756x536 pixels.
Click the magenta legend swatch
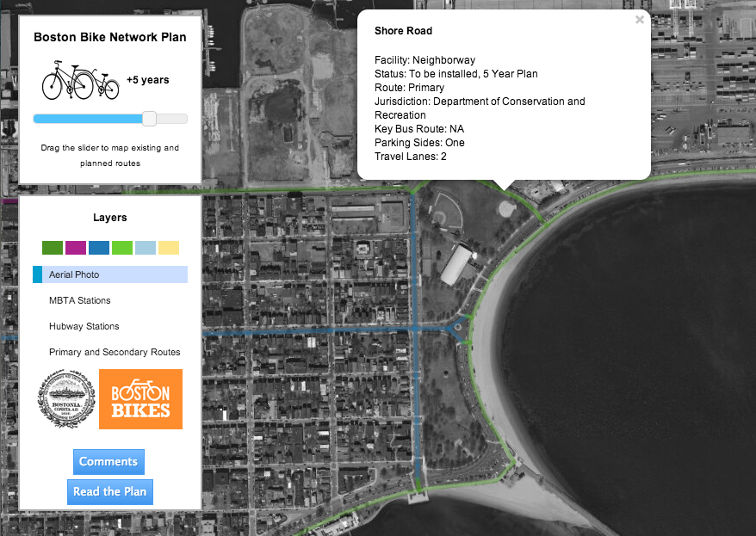[76, 248]
